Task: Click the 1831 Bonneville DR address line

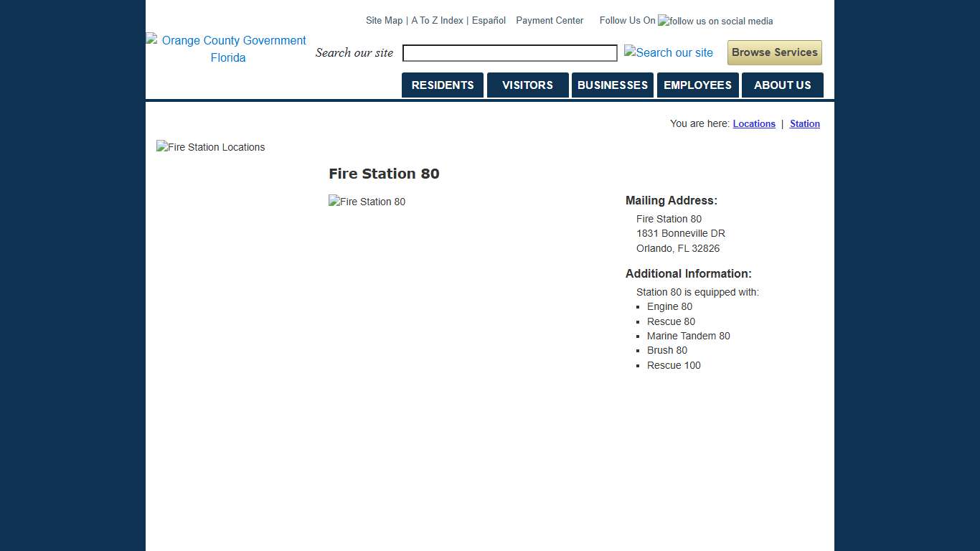Action: pyautogui.click(x=680, y=233)
